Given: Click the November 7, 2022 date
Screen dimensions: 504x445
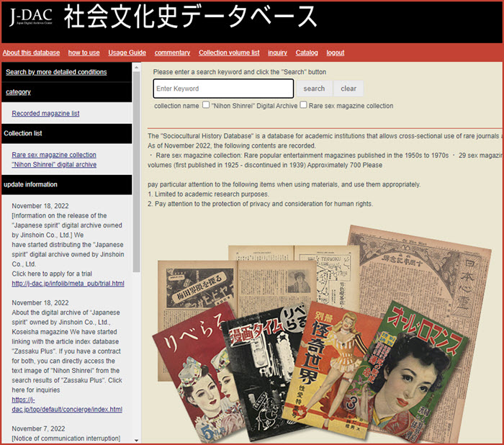Looking at the screenshot, I should pyautogui.click(x=38, y=428).
